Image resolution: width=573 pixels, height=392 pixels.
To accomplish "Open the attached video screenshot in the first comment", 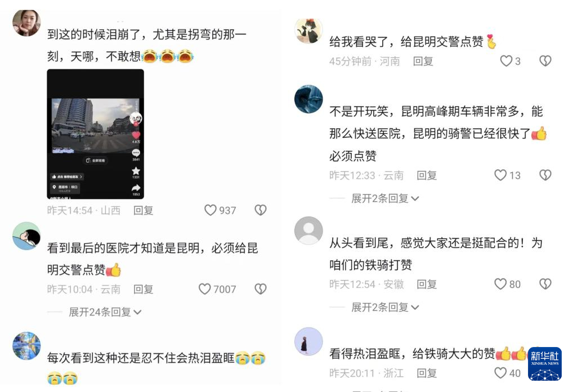I will click(95, 134).
